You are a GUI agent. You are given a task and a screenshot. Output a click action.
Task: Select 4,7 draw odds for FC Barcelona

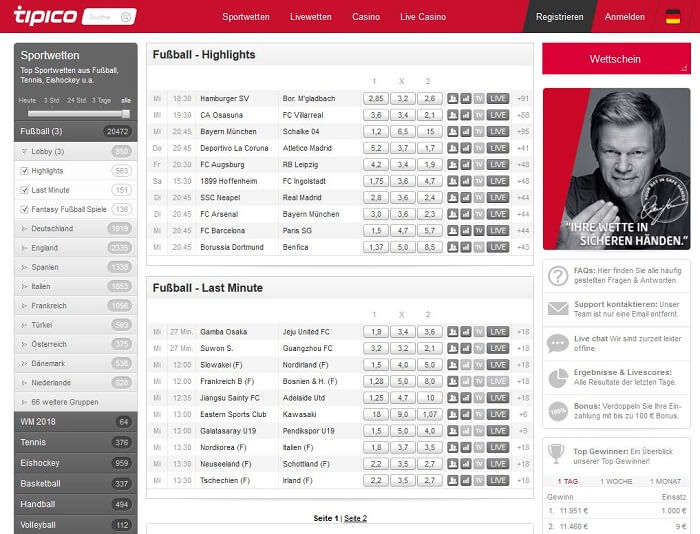[403, 230]
